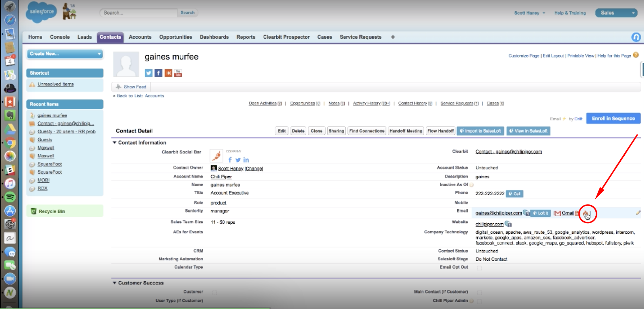Open the Chili Piper account name link
The image size is (644, 309).
click(221, 177)
